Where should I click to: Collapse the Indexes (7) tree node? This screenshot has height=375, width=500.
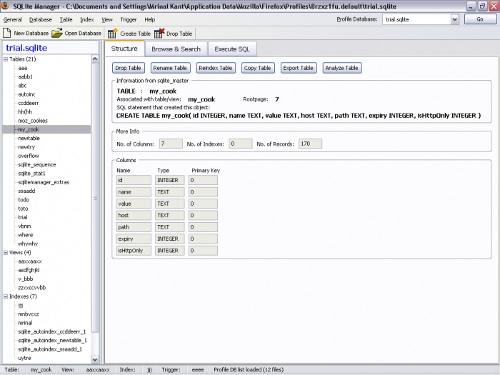coord(6,296)
